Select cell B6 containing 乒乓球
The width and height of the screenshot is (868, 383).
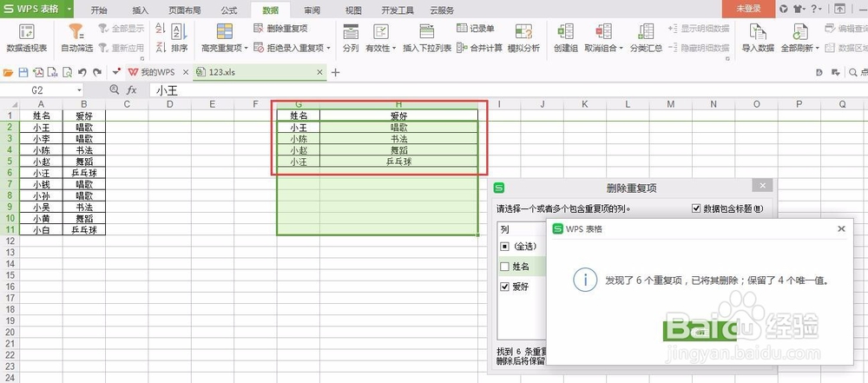[84, 172]
